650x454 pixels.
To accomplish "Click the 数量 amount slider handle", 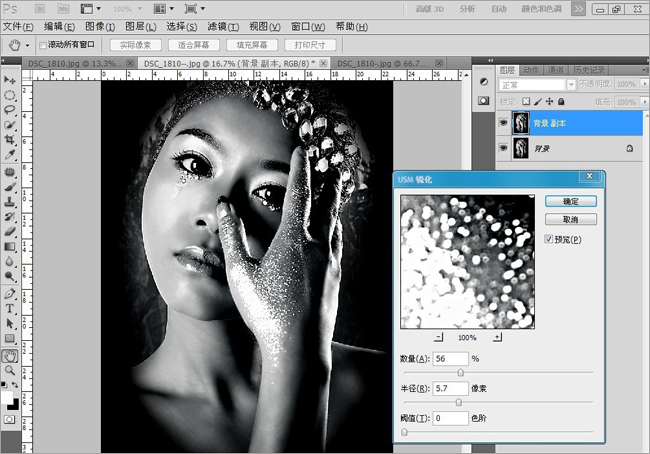I will tap(460, 372).
